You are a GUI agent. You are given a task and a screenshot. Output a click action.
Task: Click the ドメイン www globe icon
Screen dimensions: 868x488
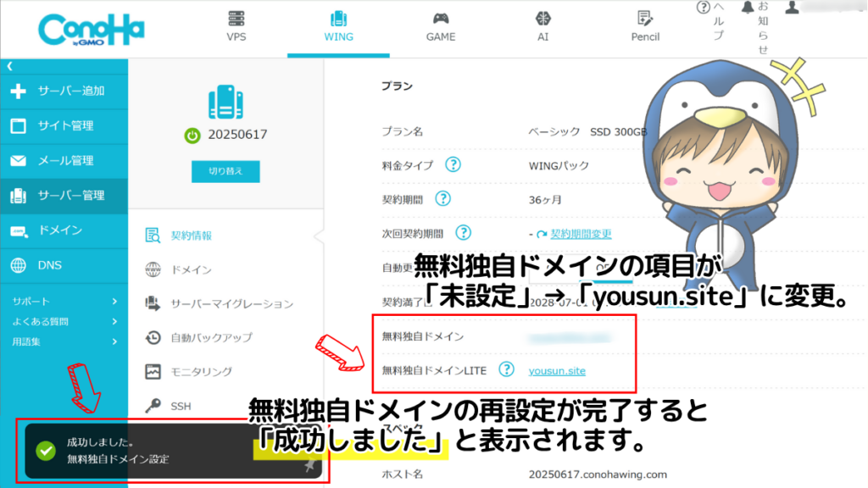(153, 269)
